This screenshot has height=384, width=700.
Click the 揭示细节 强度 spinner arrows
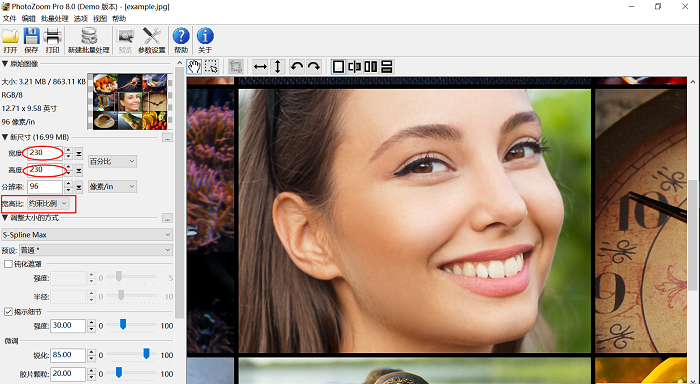pos(92,326)
